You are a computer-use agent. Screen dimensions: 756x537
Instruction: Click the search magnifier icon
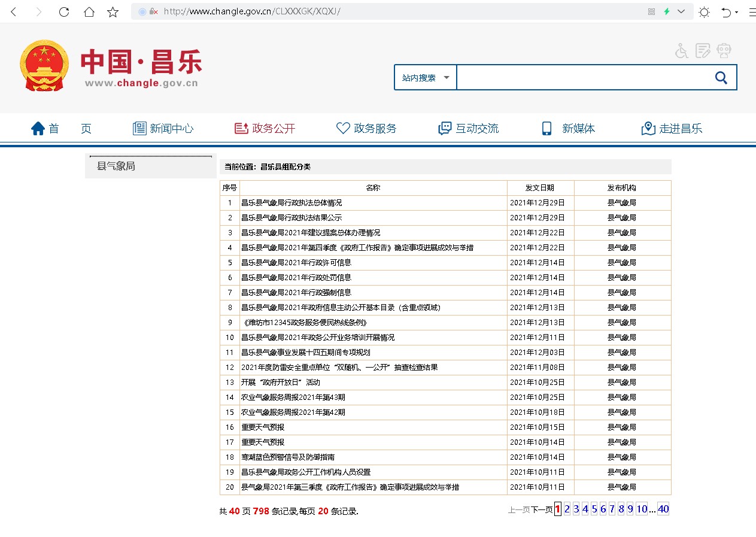[721, 78]
